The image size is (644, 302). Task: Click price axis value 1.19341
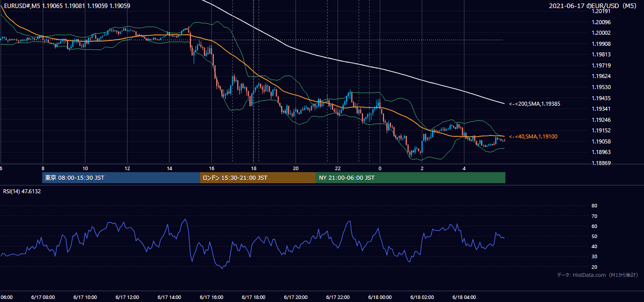pyautogui.click(x=601, y=109)
